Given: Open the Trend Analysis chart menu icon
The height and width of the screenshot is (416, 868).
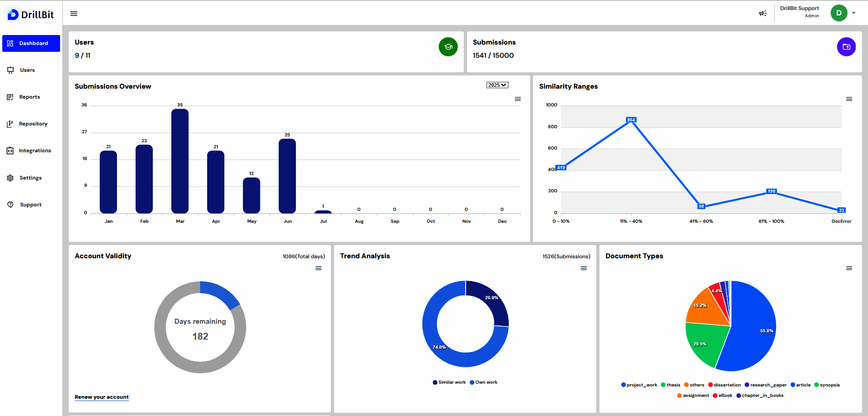Looking at the screenshot, I should pos(584,268).
